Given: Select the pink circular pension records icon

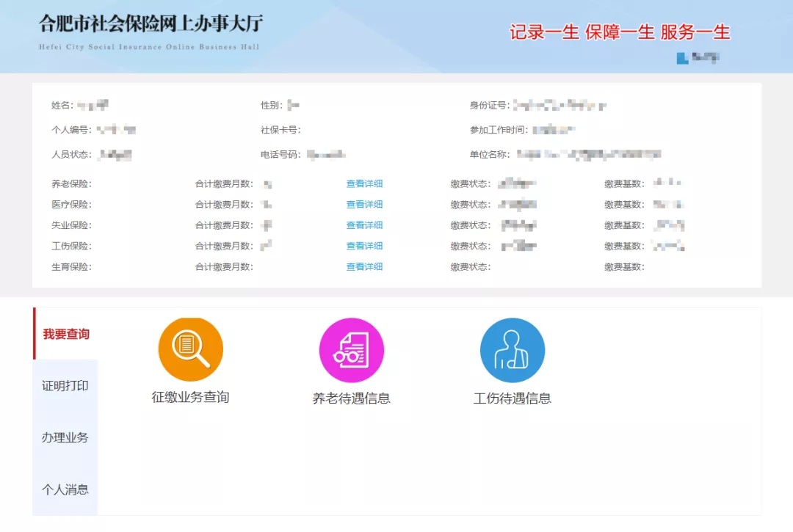Looking at the screenshot, I should tap(351, 350).
